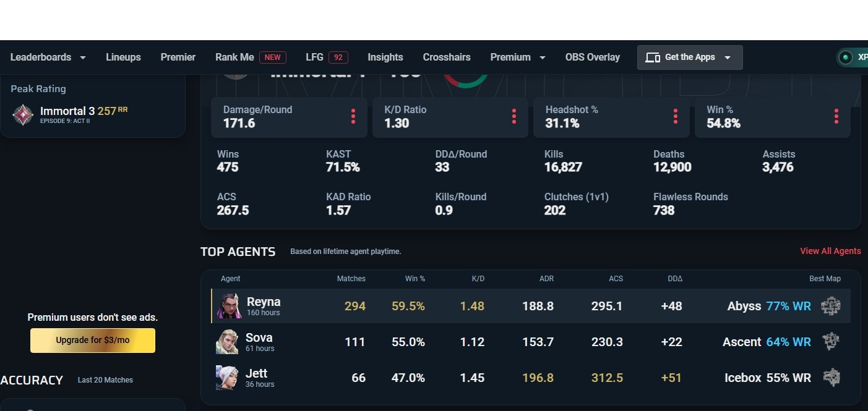The image size is (868, 411).
Task: Open the Crosshairs menu item
Action: [447, 57]
